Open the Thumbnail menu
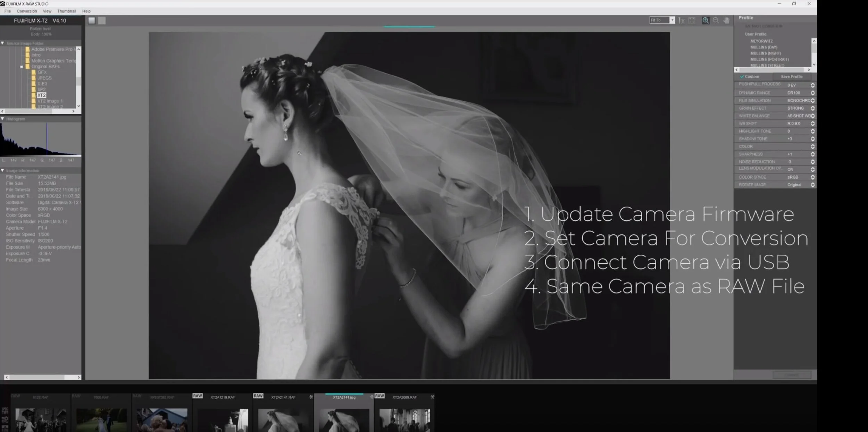The width and height of the screenshot is (868, 432). click(67, 11)
